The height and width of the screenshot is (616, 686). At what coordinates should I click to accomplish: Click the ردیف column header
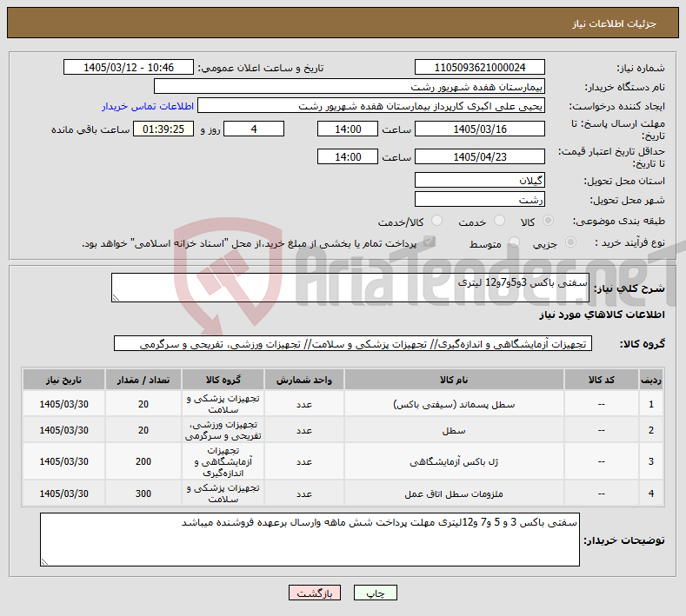tap(651, 380)
